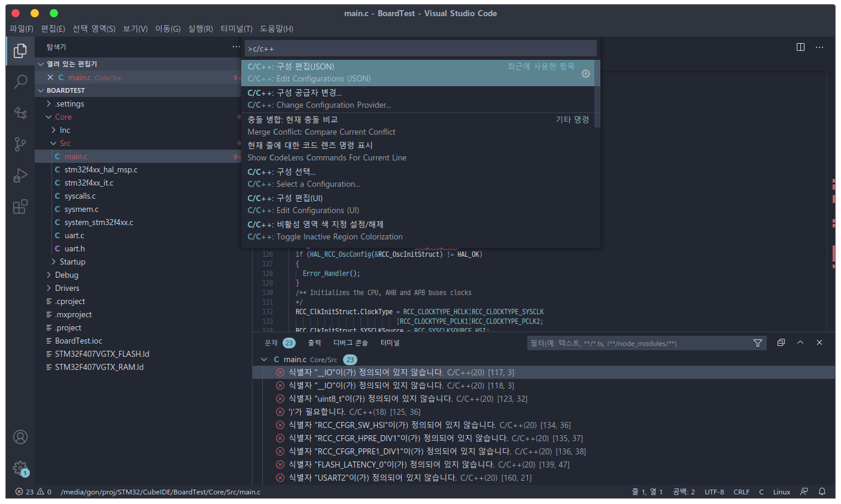Open the Extensions view icon
841x504 pixels.
tap(20, 207)
